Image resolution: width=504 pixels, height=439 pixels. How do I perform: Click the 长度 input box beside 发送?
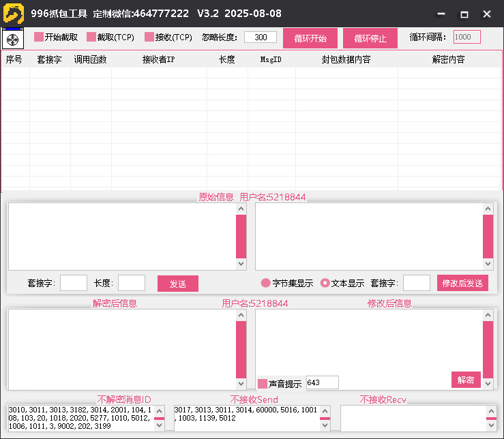[x=132, y=283]
